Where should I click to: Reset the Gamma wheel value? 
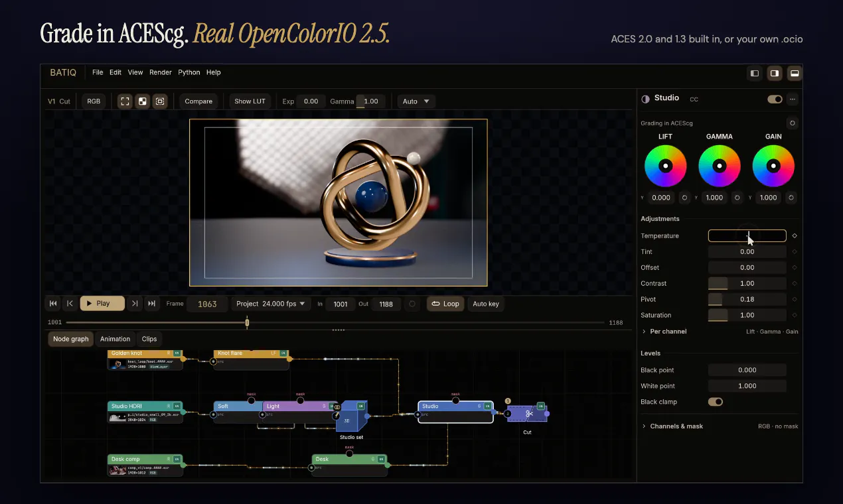pyautogui.click(x=737, y=198)
